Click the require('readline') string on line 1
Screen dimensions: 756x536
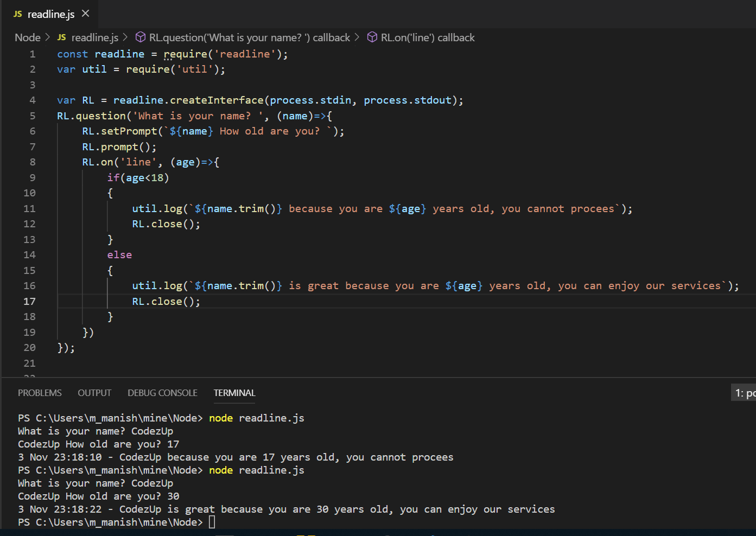[x=244, y=54]
